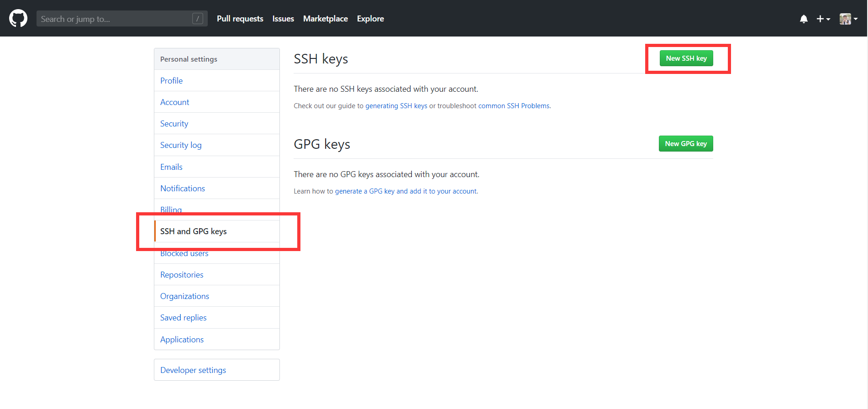Open Billing settings in the sidebar

click(x=217, y=210)
